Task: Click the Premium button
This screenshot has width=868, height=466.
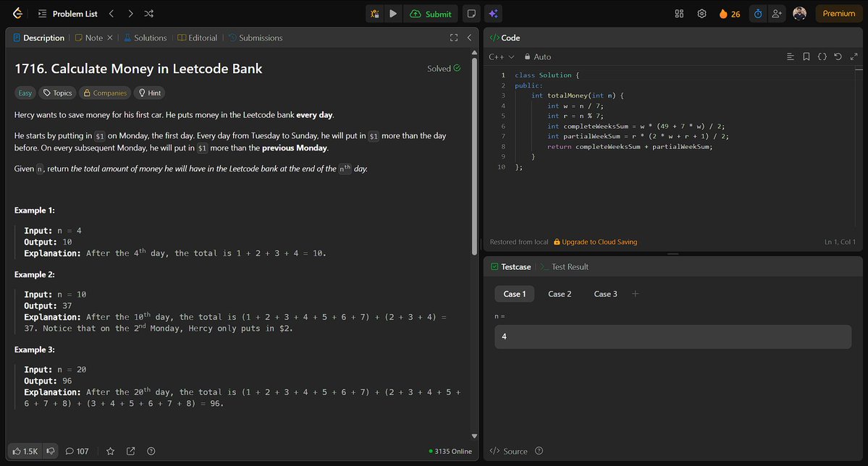Action: click(x=838, y=14)
